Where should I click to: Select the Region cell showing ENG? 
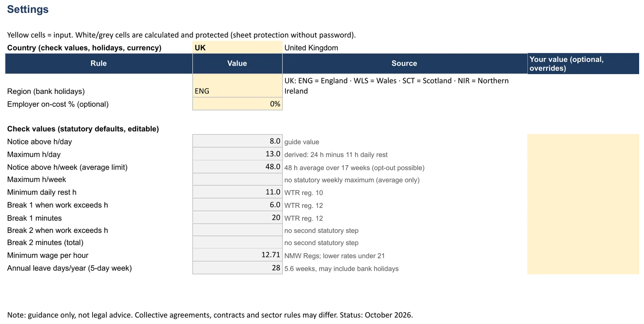[x=237, y=85]
